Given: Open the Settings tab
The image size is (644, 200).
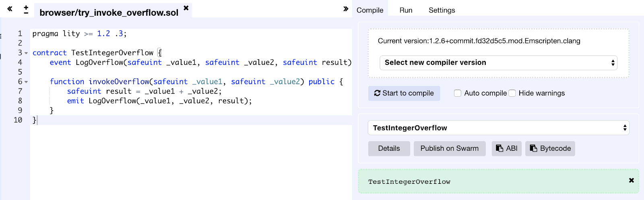Looking at the screenshot, I should click(x=442, y=10).
